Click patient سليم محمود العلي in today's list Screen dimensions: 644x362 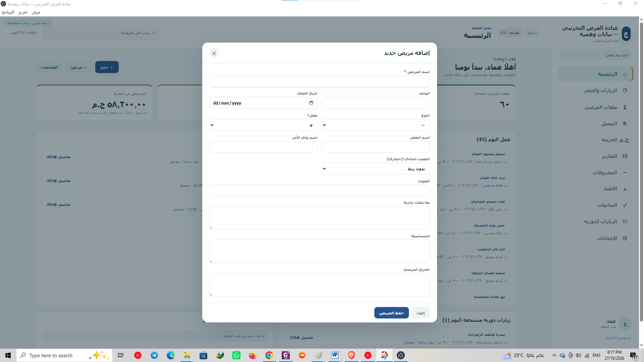(x=488, y=154)
